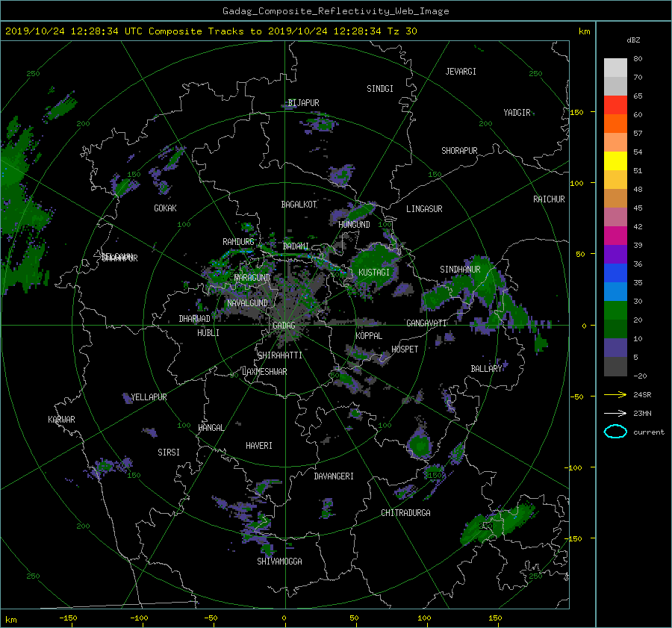
Task: Click the SHORAPUR city label
Action: 459,151
